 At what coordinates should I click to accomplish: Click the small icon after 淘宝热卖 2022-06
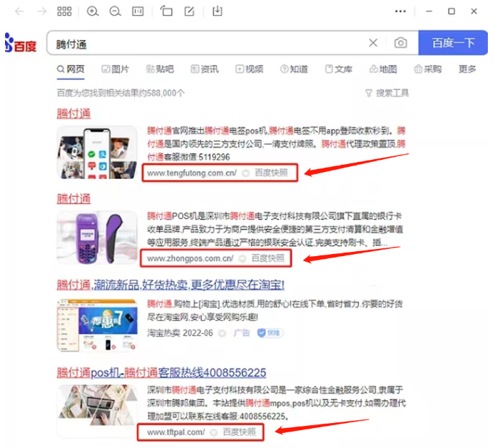click(x=223, y=333)
